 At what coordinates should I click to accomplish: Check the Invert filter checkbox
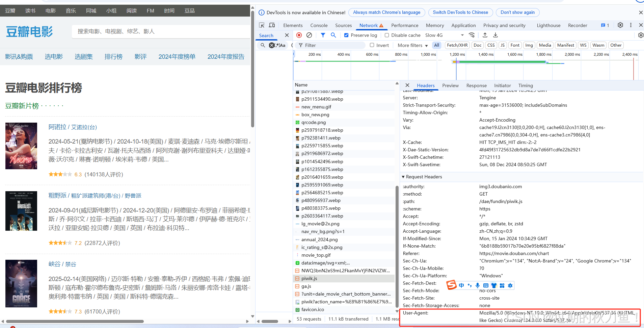pos(372,45)
